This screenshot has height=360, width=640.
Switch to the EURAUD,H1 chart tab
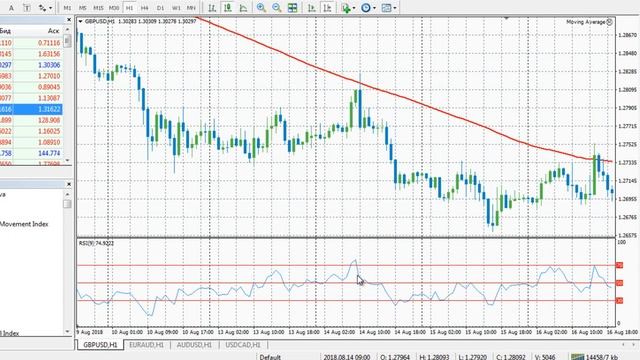(147, 345)
